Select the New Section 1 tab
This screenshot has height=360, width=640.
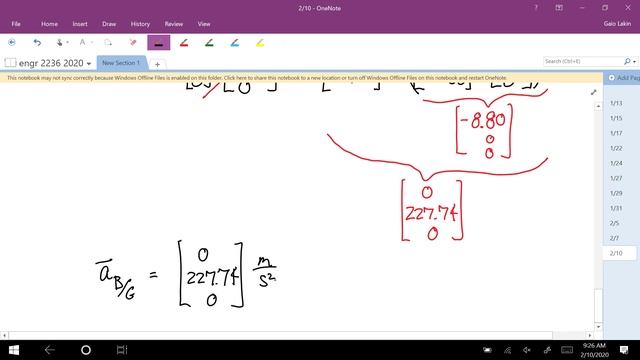(121, 63)
